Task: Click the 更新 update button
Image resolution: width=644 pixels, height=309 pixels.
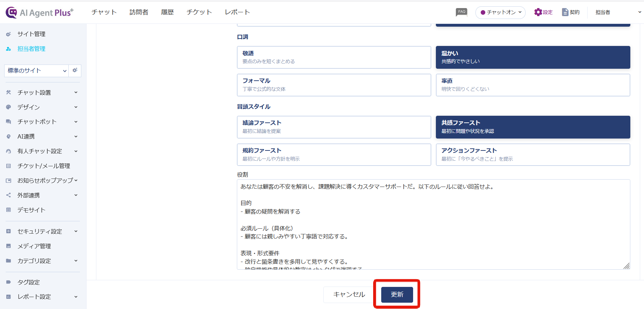Action: click(x=397, y=295)
